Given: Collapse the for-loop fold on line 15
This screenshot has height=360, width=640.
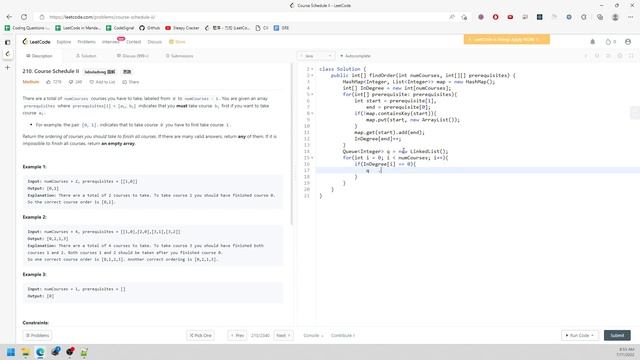Looking at the screenshot, I should (313, 158).
